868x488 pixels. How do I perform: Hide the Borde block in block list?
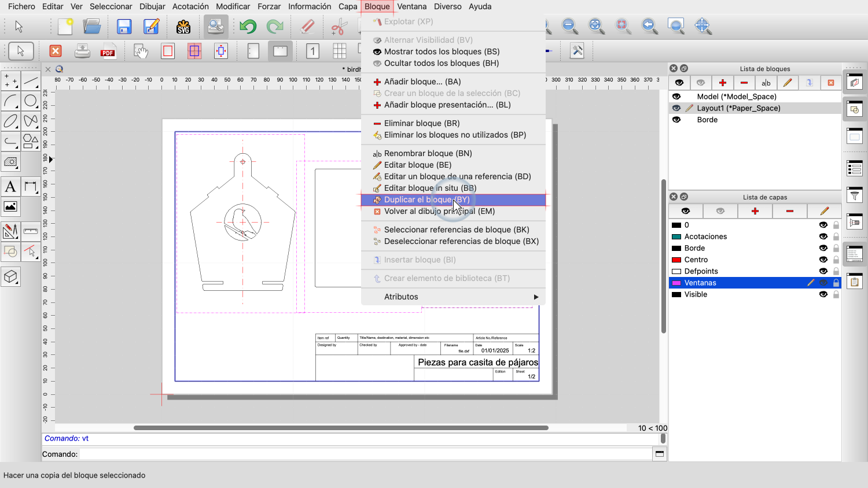676,120
